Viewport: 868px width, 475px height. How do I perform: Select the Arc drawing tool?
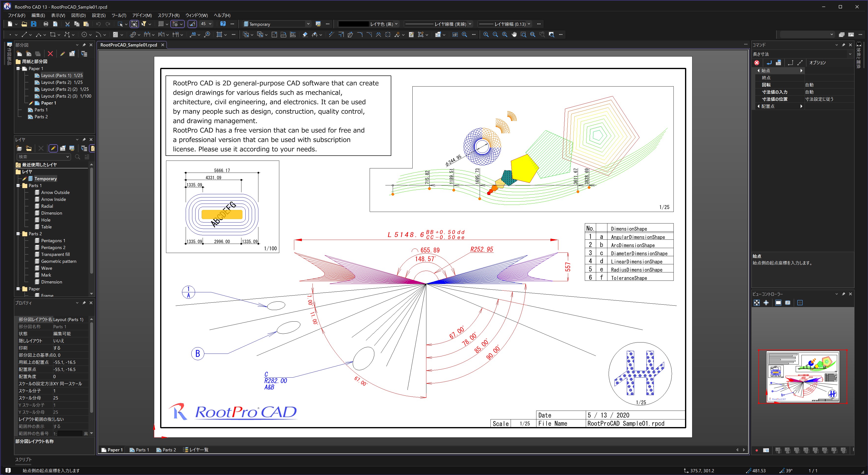pos(98,34)
